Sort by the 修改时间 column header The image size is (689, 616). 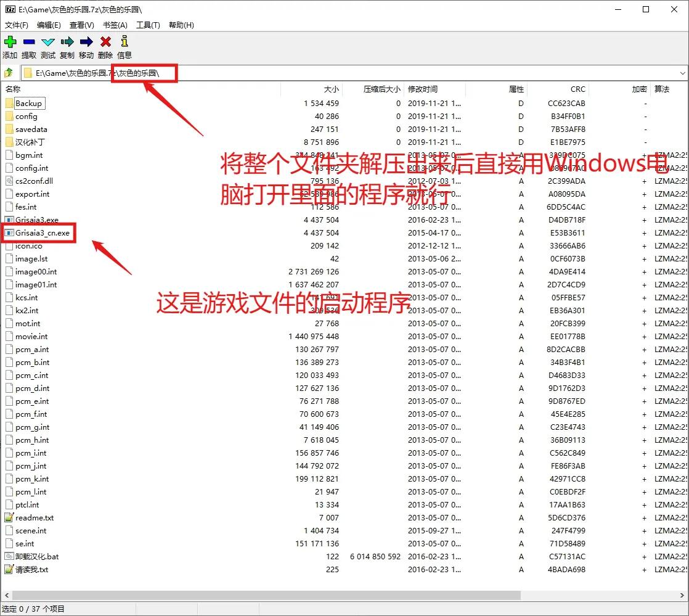point(423,89)
